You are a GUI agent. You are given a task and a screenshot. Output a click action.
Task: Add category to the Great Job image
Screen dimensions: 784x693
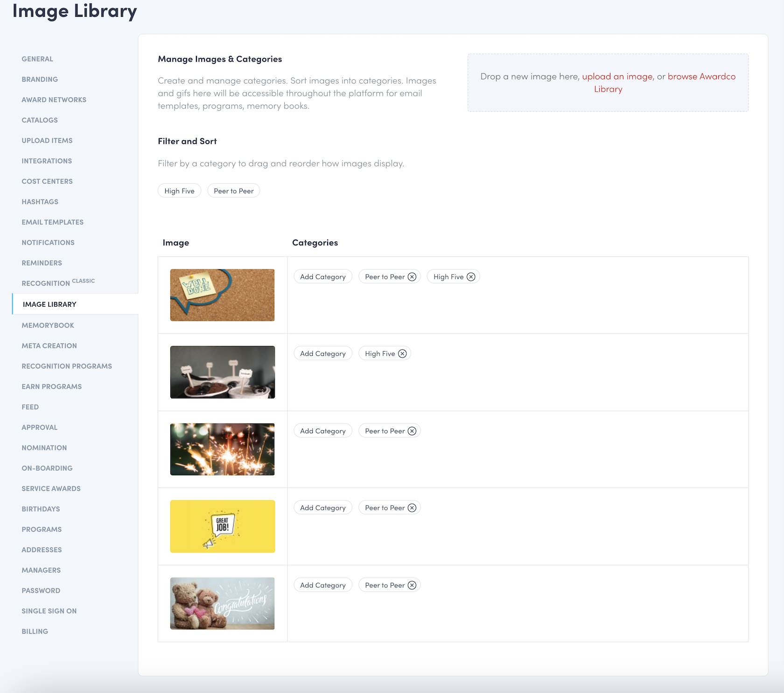(322, 508)
